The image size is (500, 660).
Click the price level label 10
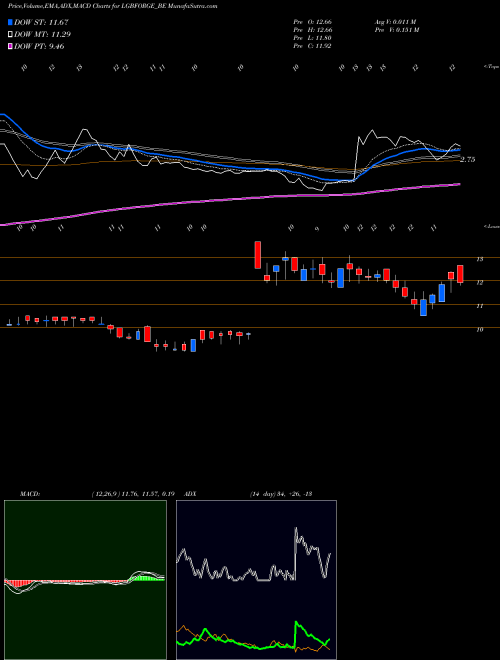click(x=480, y=330)
